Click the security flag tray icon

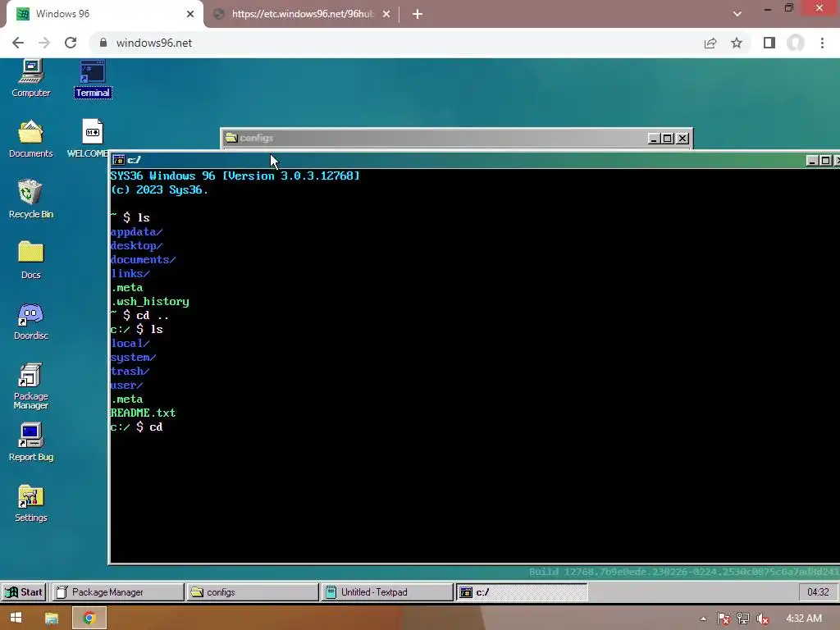[724, 619]
